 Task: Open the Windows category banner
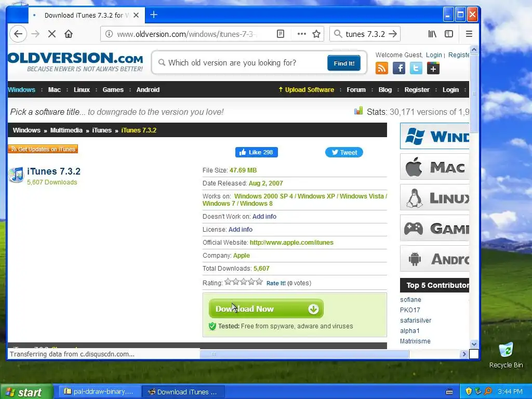(x=435, y=136)
